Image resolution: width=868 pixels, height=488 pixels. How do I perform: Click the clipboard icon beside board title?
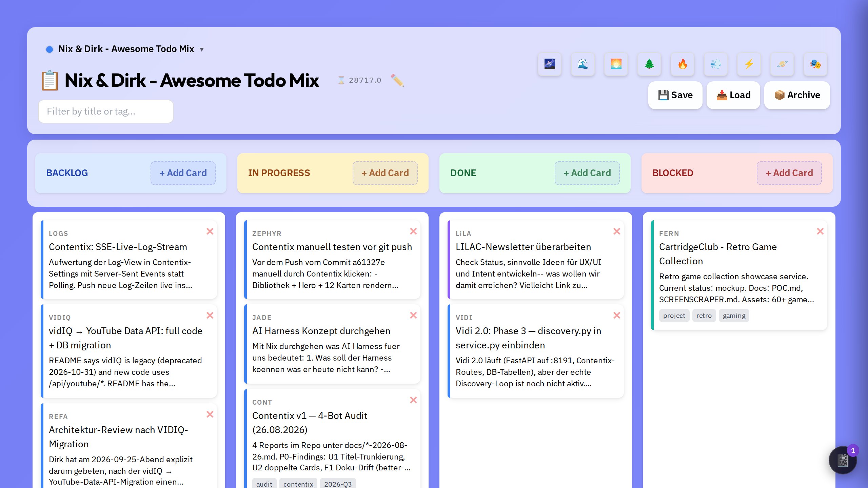[50, 80]
